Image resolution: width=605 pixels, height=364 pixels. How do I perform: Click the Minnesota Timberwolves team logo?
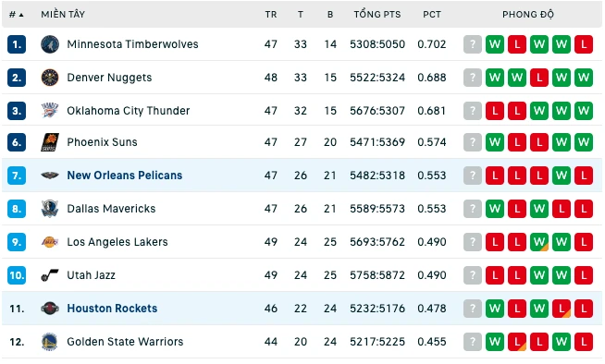(x=50, y=44)
